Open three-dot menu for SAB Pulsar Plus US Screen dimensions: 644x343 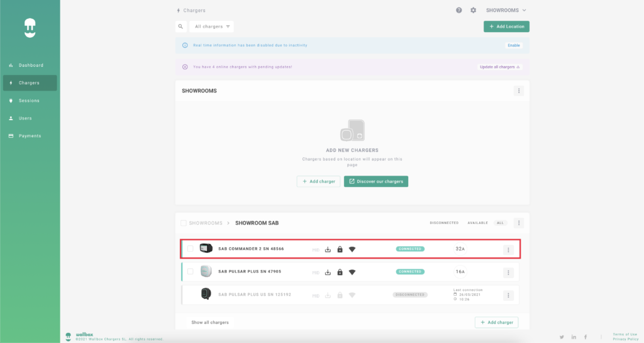tap(508, 295)
